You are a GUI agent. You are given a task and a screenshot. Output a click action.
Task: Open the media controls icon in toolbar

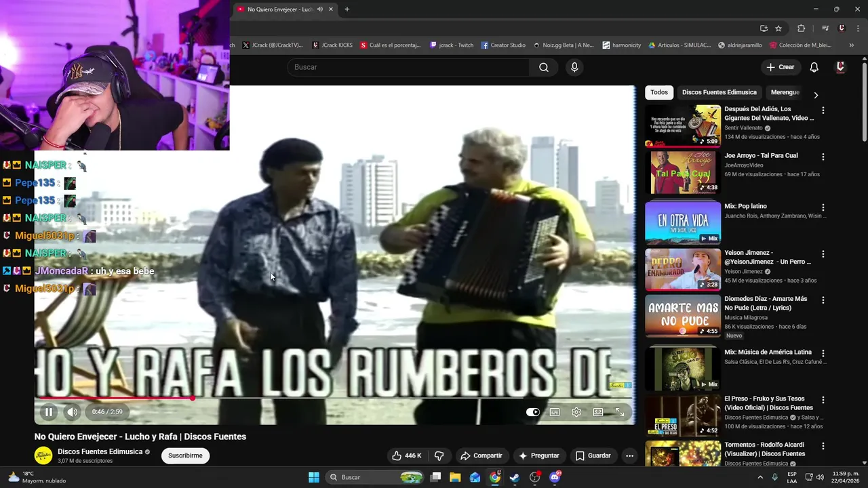pos(825,28)
